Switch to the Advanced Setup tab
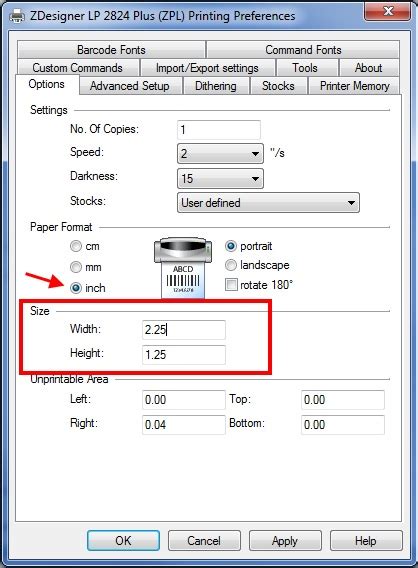The height and width of the screenshot is (568, 418). 130,86
